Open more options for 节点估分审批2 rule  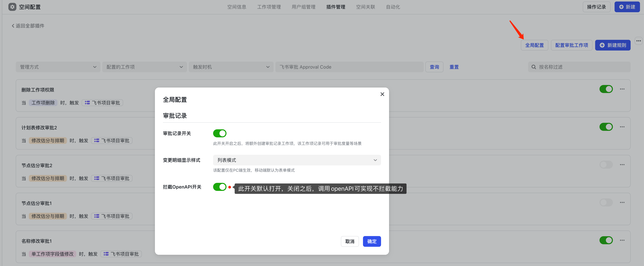[622, 164]
